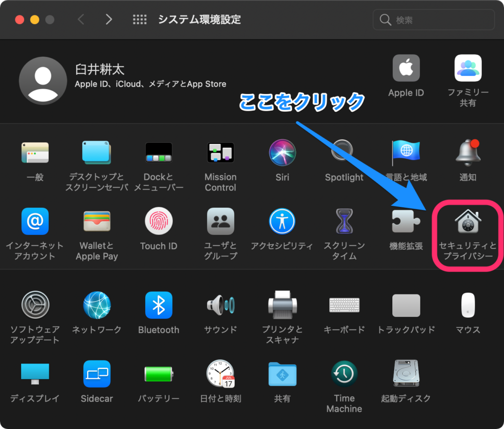Open アクセシビリティ preferences
Image resolution: width=504 pixels, height=429 pixels.
(282, 221)
